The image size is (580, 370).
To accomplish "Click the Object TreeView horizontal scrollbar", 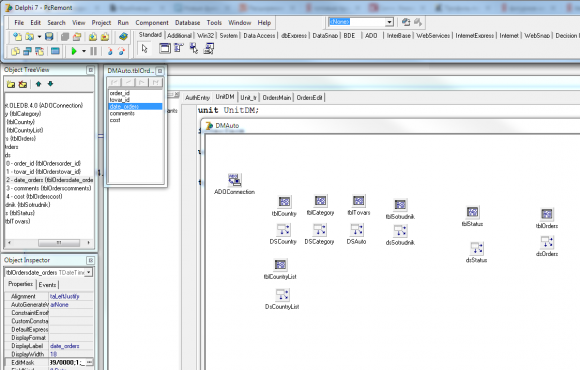I will (49, 243).
